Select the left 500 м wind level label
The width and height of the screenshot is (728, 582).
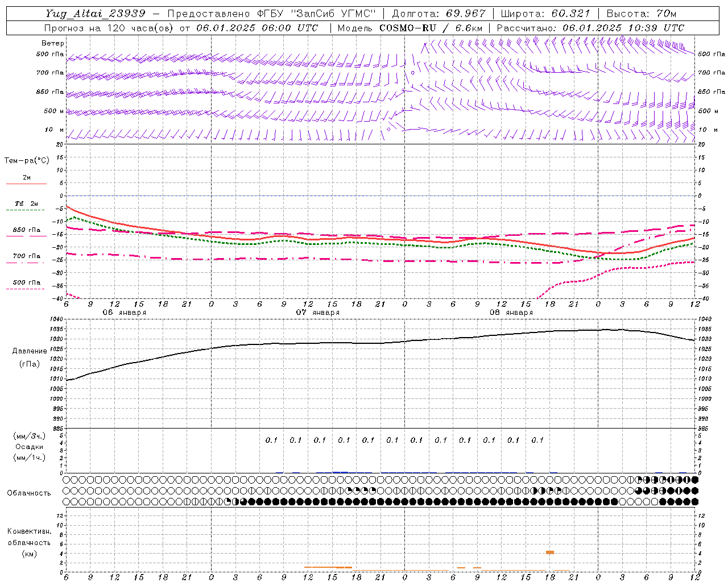(x=54, y=111)
